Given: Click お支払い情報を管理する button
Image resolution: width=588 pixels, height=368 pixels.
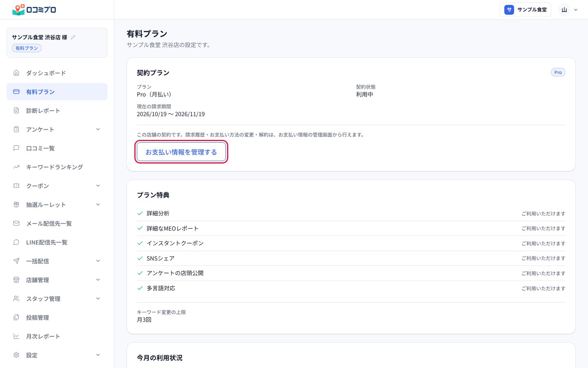Looking at the screenshot, I should [x=181, y=152].
